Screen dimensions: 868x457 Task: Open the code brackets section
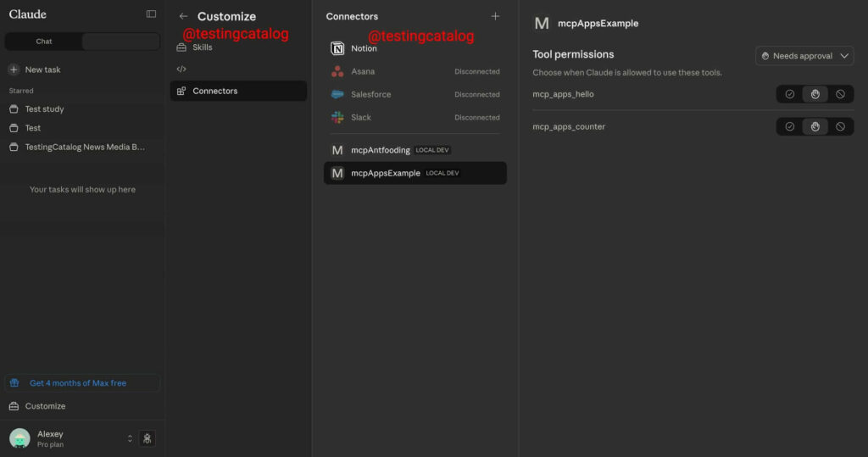238,70
